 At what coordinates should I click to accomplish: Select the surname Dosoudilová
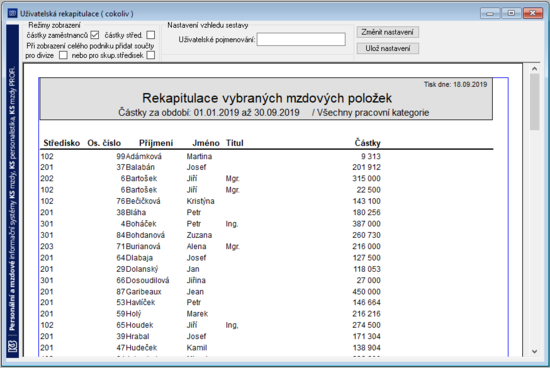[x=147, y=280]
